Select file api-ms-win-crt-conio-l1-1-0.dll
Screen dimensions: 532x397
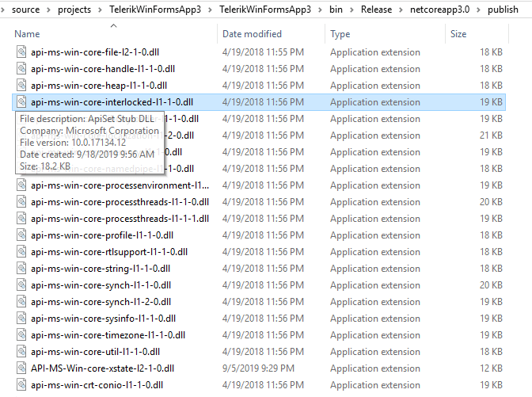[x=97, y=385]
